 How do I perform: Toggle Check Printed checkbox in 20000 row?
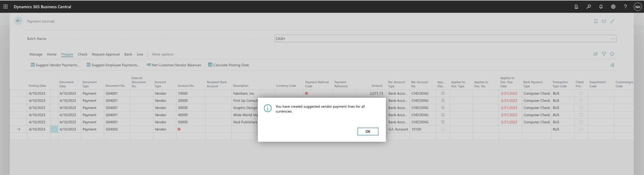pyautogui.click(x=581, y=101)
